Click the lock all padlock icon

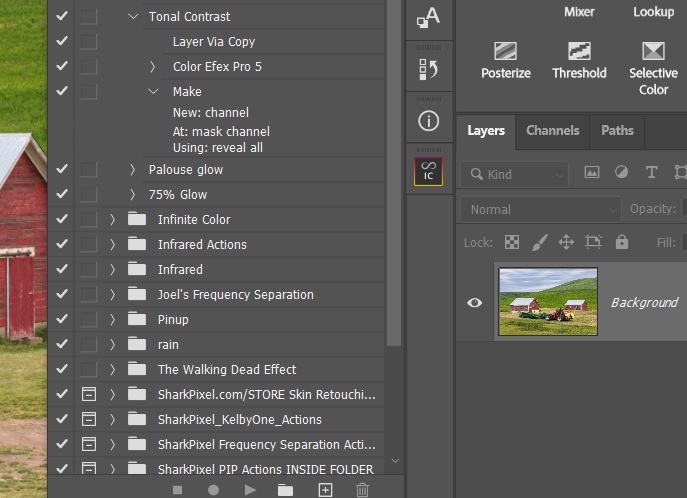(622, 242)
